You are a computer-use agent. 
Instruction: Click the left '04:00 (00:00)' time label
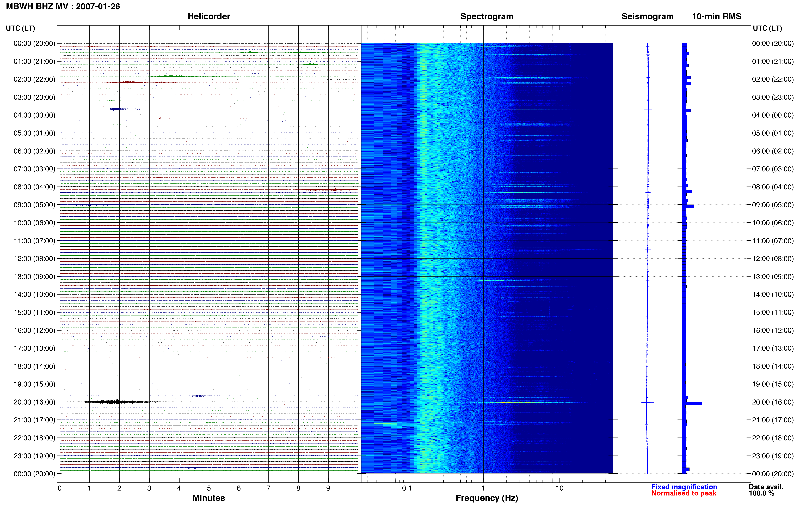[34, 115]
